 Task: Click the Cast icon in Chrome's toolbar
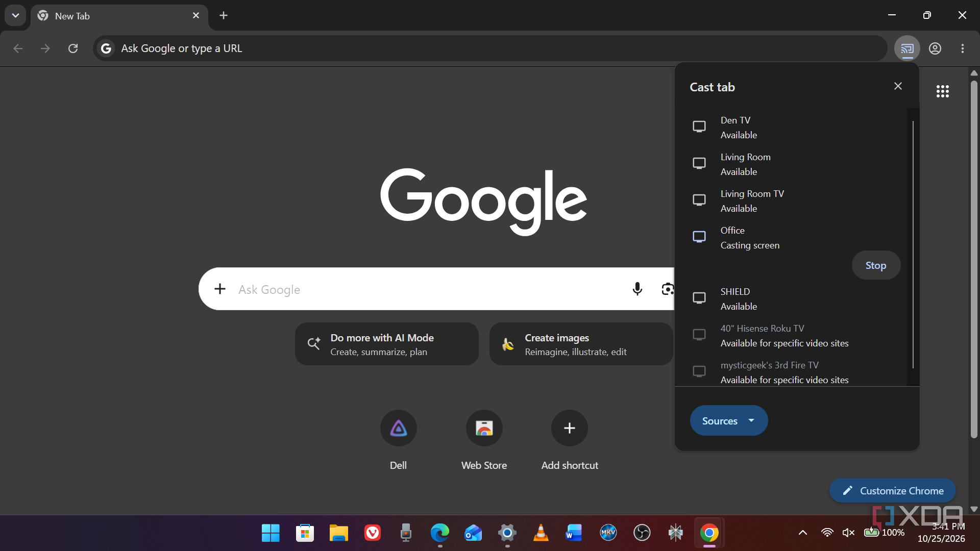907,48
